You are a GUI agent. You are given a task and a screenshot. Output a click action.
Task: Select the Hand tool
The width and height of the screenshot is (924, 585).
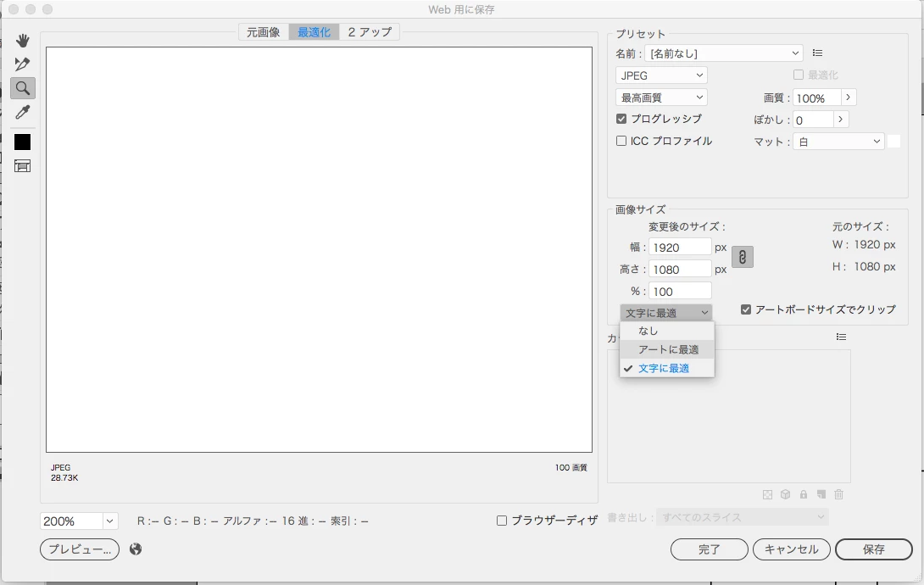(x=22, y=41)
